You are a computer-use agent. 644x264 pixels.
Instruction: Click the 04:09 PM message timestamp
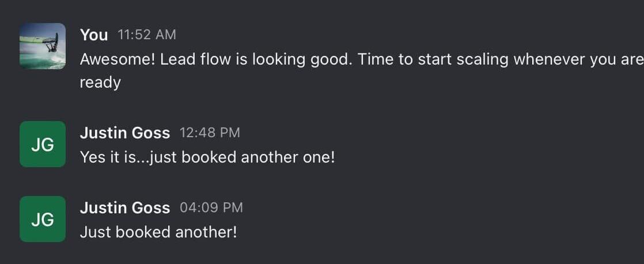coord(211,208)
